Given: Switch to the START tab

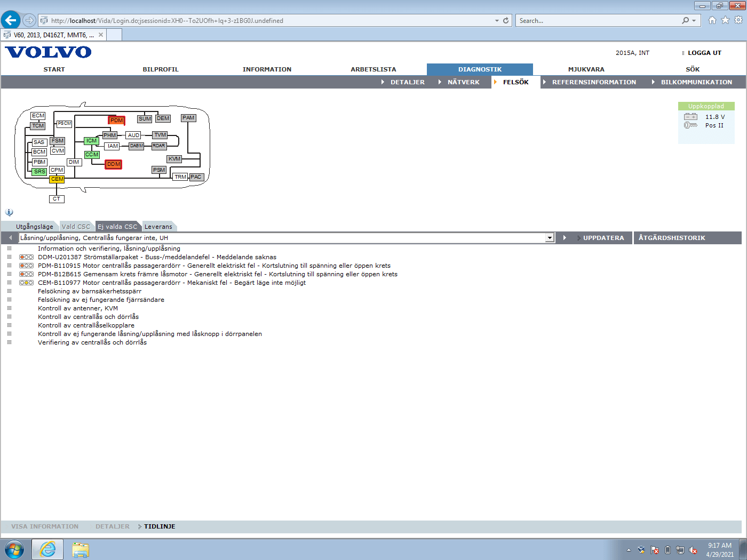Looking at the screenshot, I should click(x=54, y=69).
